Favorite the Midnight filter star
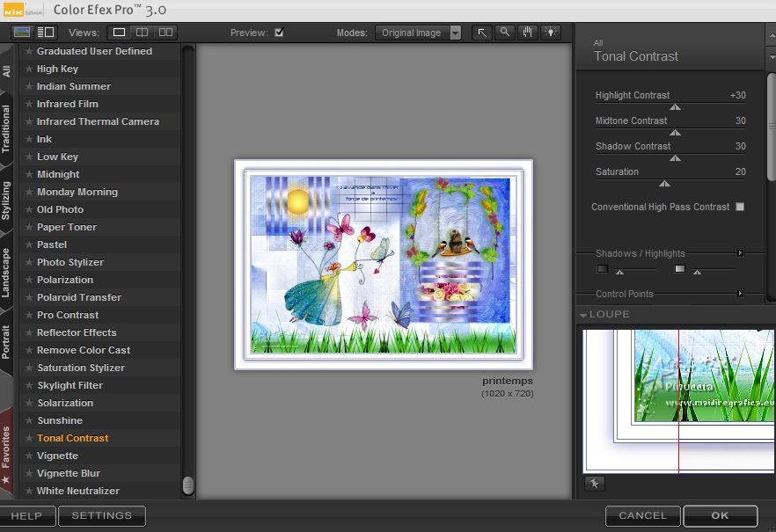 [x=29, y=174]
